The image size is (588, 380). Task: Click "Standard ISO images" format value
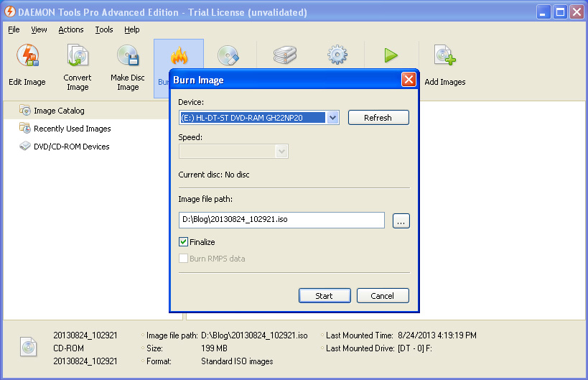[x=237, y=361]
